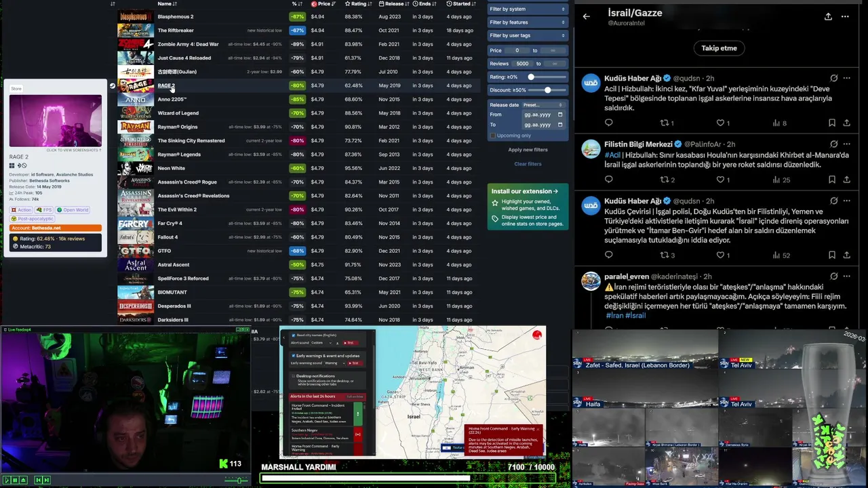The width and height of the screenshot is (868, 488).
Task: Open Full archive of alerts
Action: pos(355,396)
